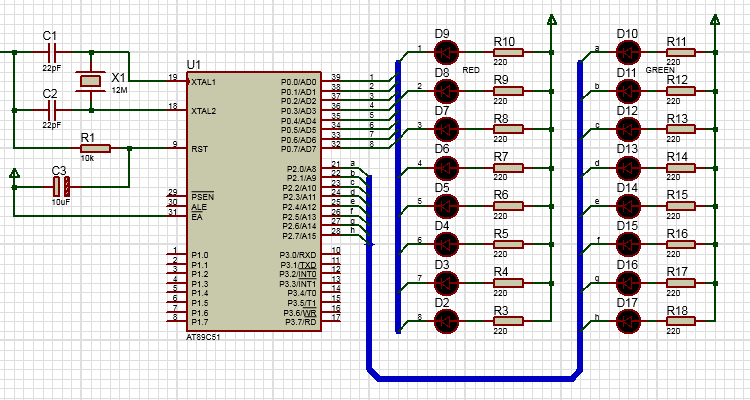Select red LED D9

coord(446,52)
